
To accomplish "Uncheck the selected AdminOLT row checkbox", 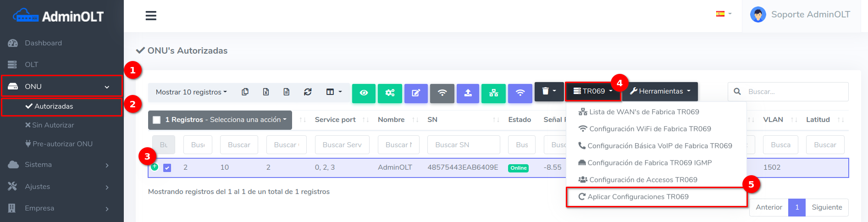I will coord(167,168).
